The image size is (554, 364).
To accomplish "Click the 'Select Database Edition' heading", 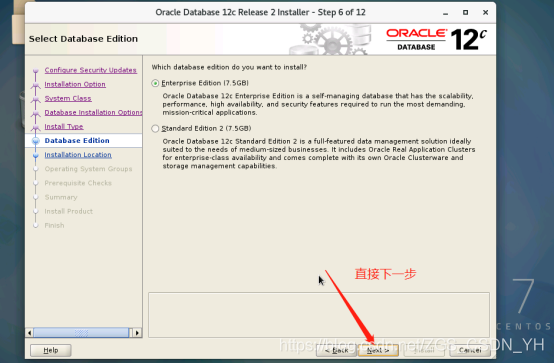I will click(83, 39).
